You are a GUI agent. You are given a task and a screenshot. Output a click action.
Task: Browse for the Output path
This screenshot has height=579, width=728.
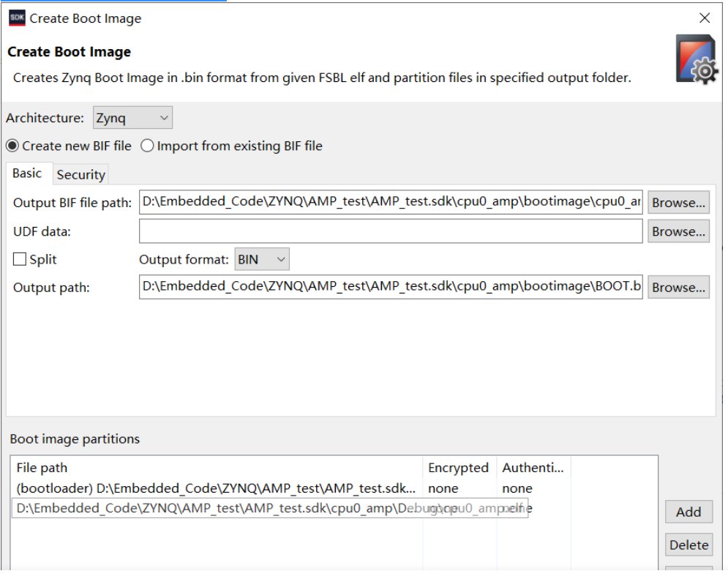[678, 288]
